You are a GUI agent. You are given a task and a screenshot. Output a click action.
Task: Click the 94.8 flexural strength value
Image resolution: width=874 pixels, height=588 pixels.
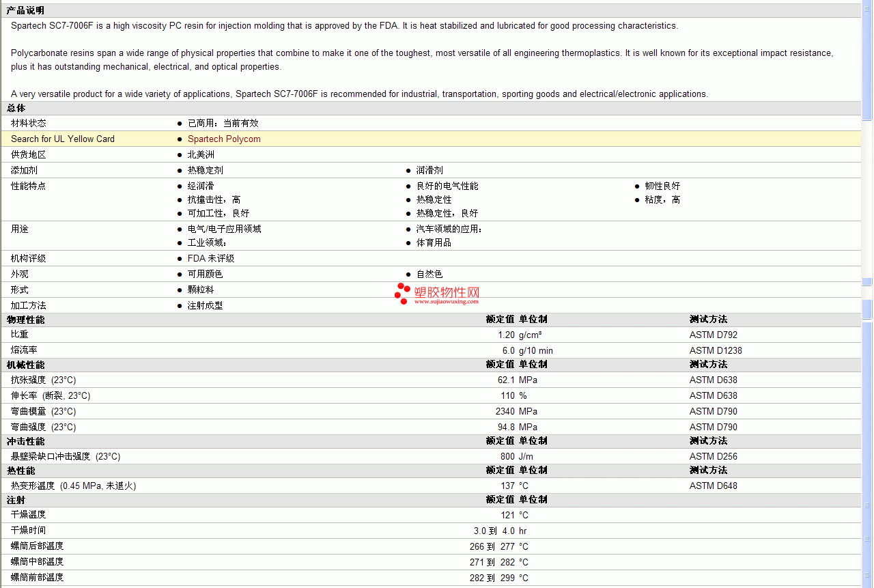[506, 427]
